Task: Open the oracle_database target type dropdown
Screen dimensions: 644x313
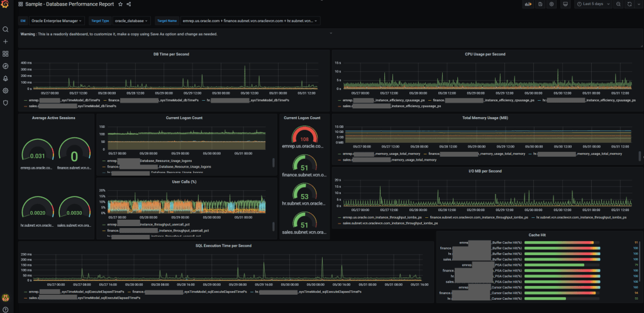Action: [x=131, y=21]
